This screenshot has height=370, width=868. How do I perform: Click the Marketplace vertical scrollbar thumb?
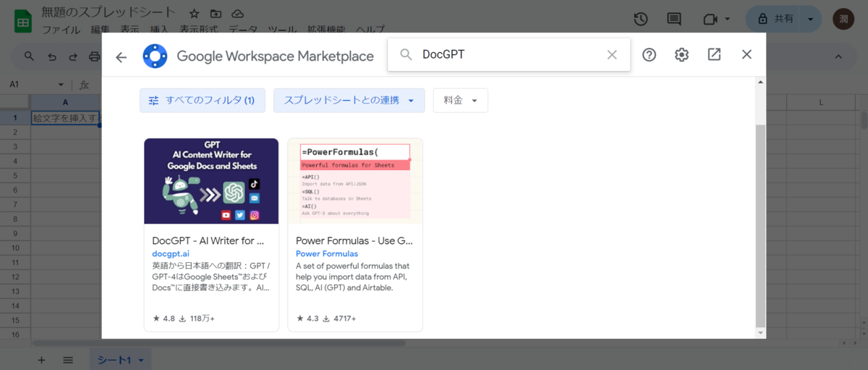[759, 224]
